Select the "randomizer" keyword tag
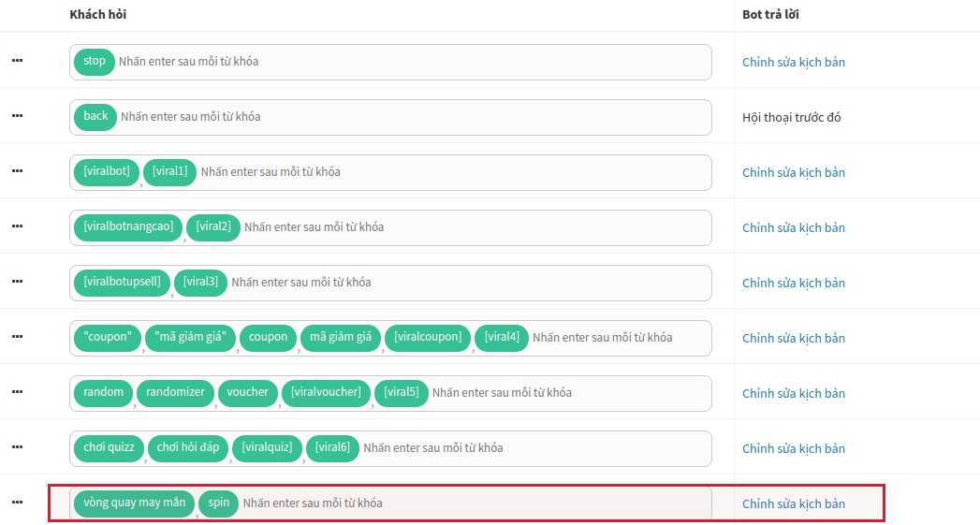Screen dimensions: 980x525 (x=175, y=393)
